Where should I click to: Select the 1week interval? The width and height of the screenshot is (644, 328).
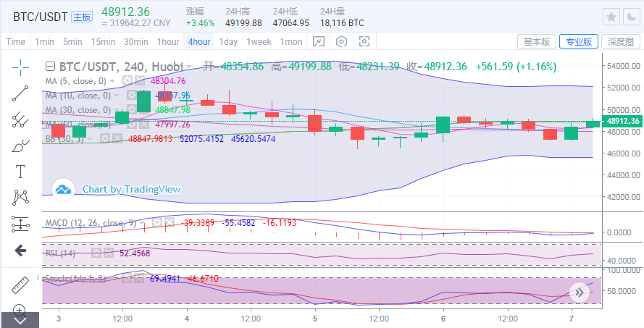[259, 41]
